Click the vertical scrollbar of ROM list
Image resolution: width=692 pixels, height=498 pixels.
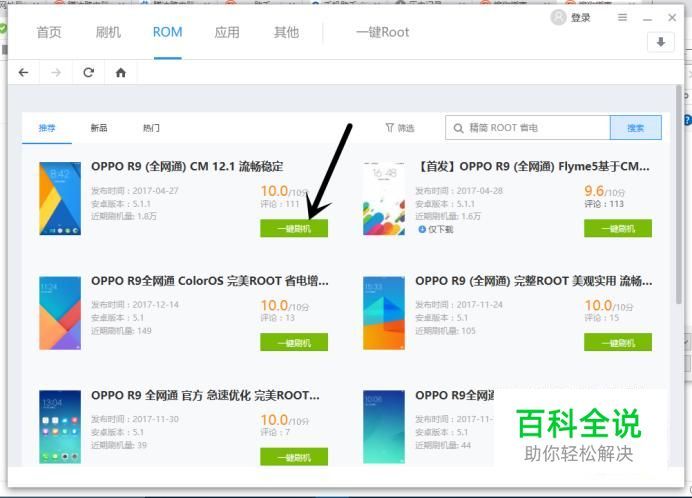click(679, 194)
